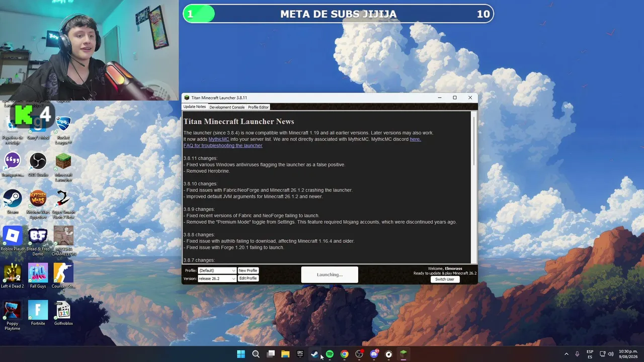Image resolution: width=644 pixels, height=362 pixels.
Task: Open the Minecraft launcher taskbar icon
Action: [404, 354]
